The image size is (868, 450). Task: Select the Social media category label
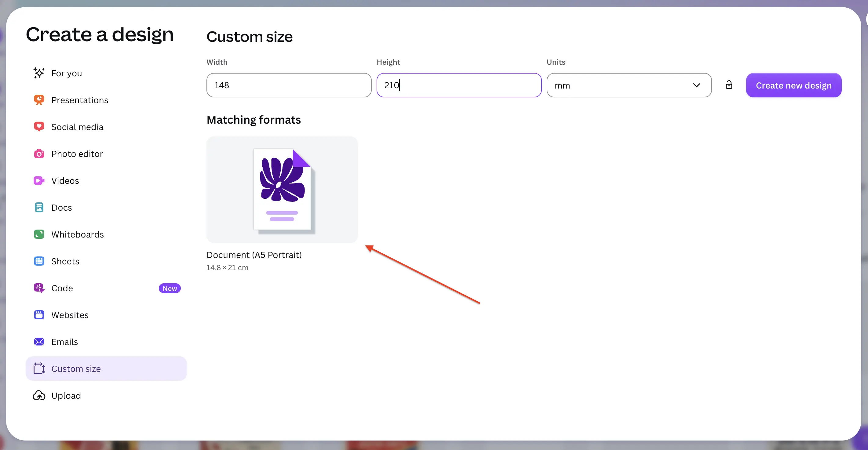pyautogui.click(x=77, y=127)
